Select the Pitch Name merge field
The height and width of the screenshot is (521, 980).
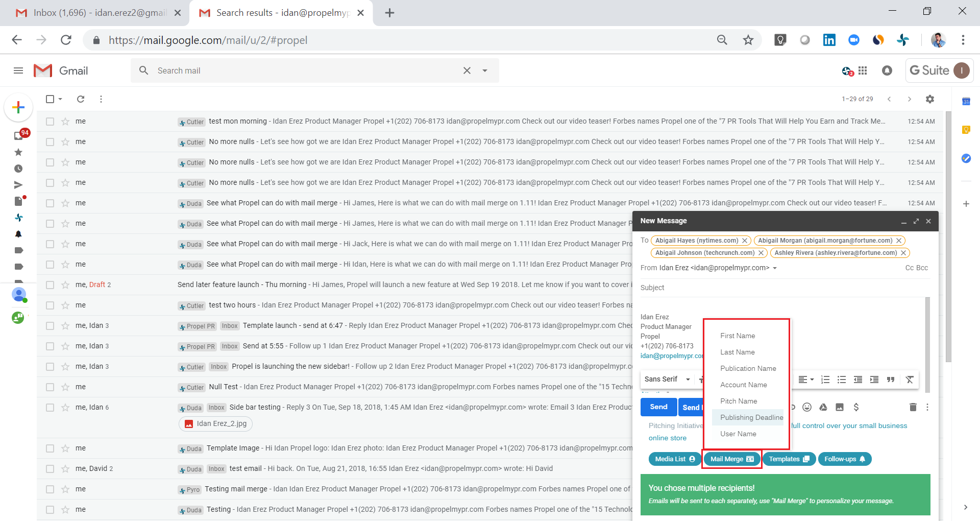(x=739, y=401)
